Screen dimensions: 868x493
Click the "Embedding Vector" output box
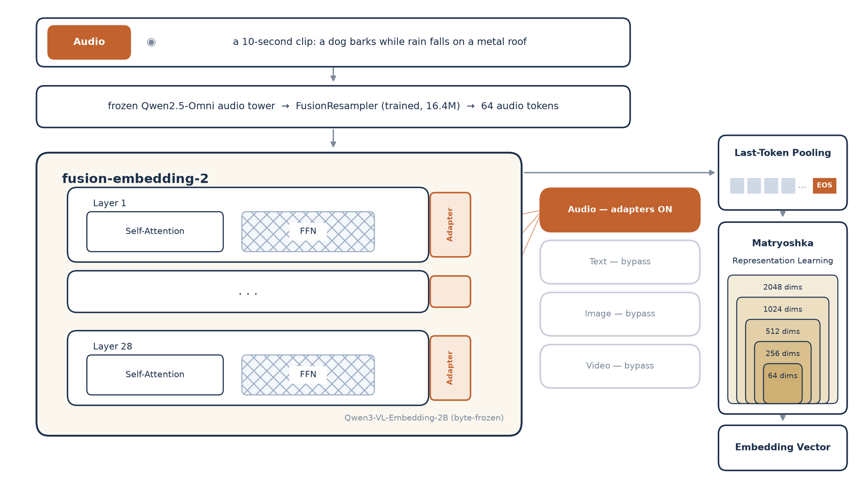point(782,448)
